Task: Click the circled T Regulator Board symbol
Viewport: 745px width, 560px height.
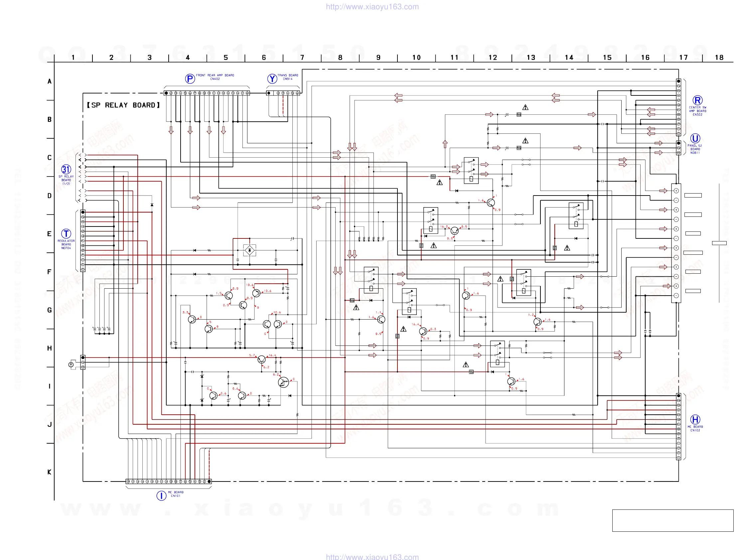Action: coord(66,234)
